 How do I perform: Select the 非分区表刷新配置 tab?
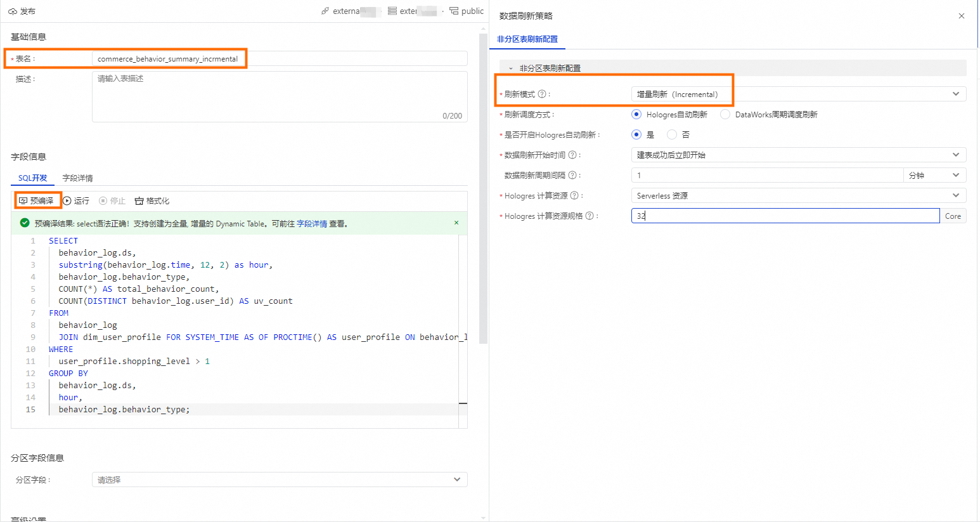[x=527, y=39]
